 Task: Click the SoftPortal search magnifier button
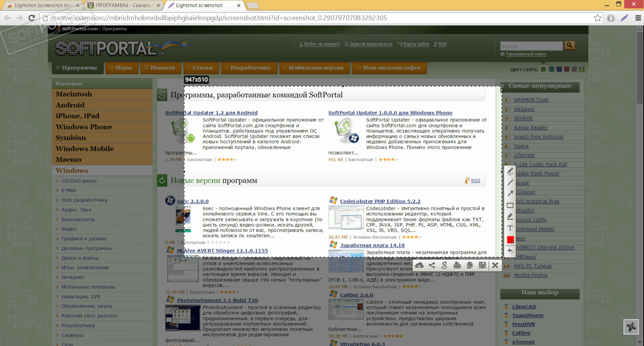(569, 45)
